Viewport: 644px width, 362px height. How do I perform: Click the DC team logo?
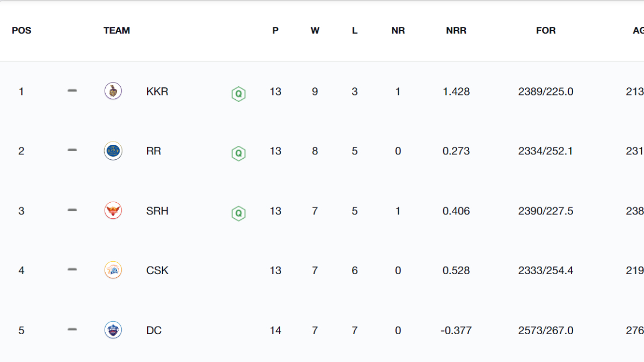[113, 330]
